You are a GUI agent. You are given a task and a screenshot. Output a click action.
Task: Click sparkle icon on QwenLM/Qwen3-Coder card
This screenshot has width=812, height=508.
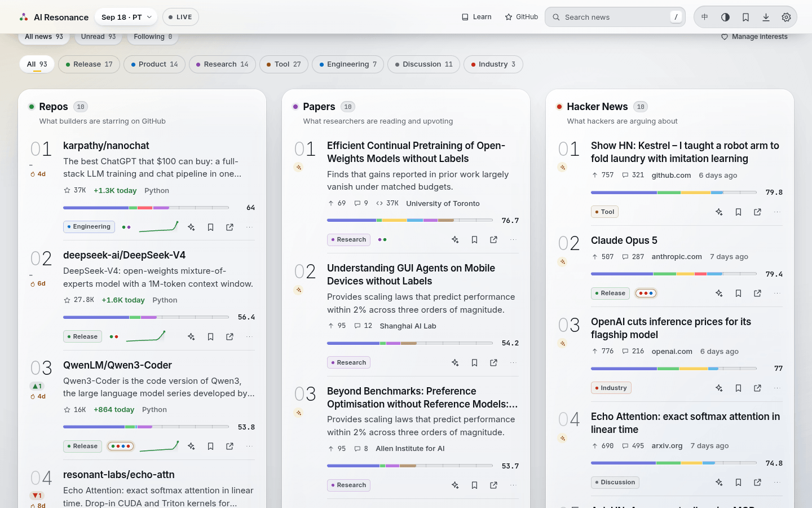click(191, 446)
